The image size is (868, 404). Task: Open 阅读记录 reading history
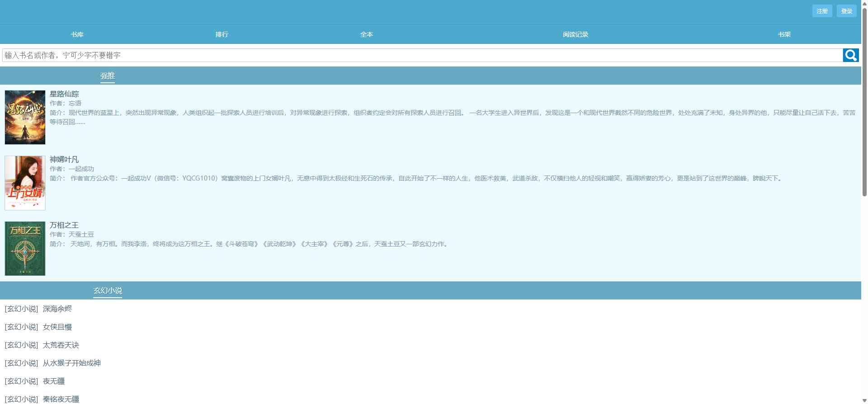[x=575, y=34]
